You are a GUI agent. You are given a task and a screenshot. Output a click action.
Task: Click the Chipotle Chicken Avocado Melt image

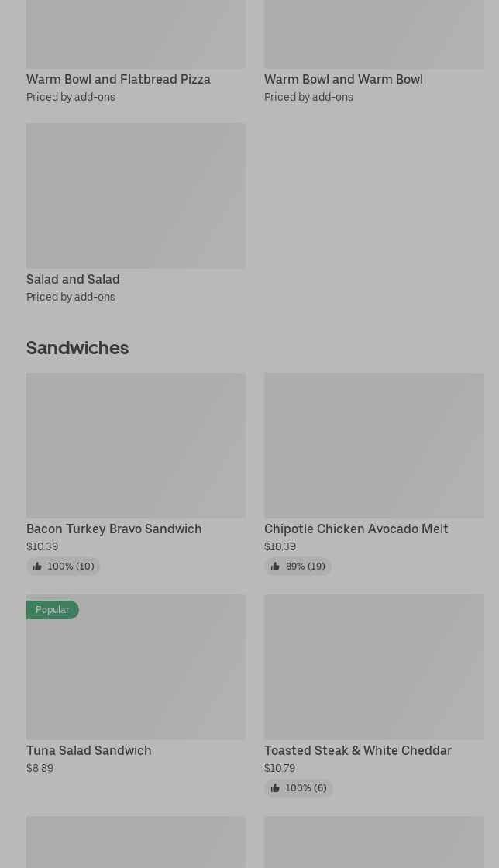(373, 445)
